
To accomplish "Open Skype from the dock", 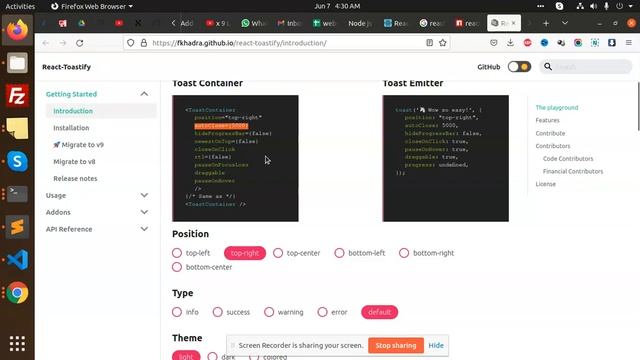I will pyautogui.click(x=17, y=161).
